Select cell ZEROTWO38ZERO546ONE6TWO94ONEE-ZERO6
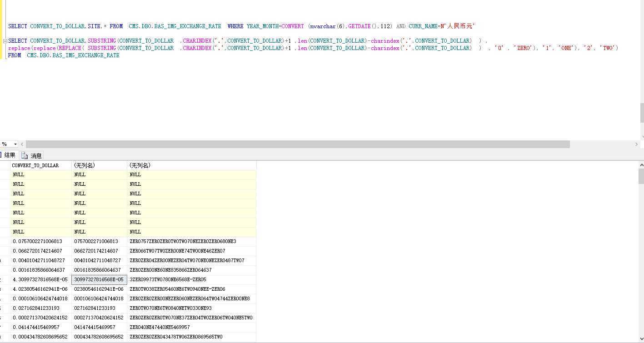 pyautogui.click(x=191, y=289)
